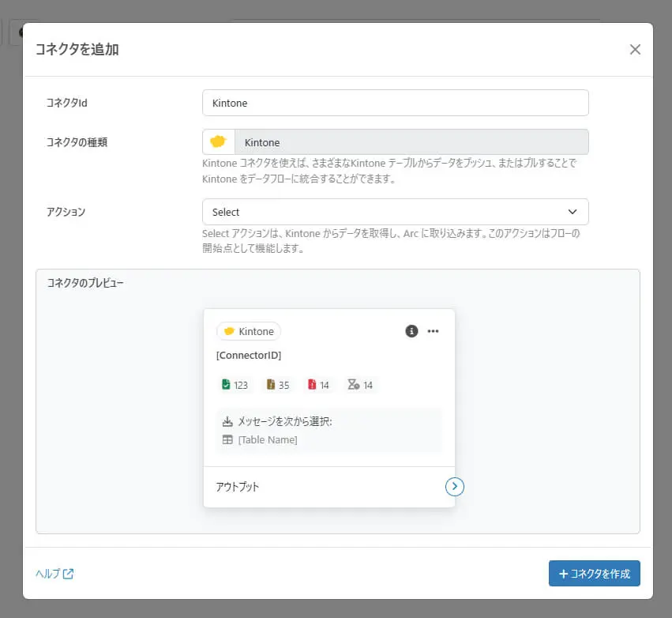Expand the アウトプット section via circular arrow
Viewport: 672px width, 618px height.
454,487
